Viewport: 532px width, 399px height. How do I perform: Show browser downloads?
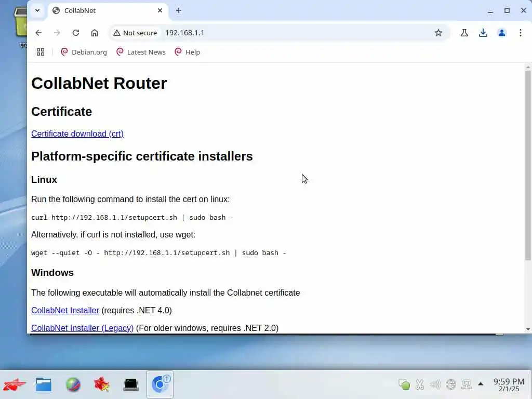pyautogui.click(x=483, y=33)
